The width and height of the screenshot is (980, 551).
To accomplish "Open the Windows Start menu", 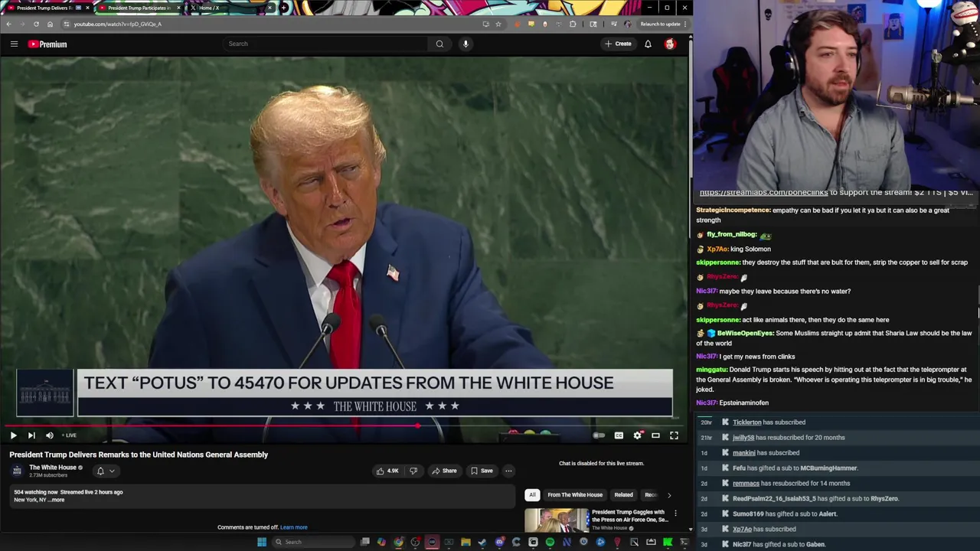I will pos(262,542).
